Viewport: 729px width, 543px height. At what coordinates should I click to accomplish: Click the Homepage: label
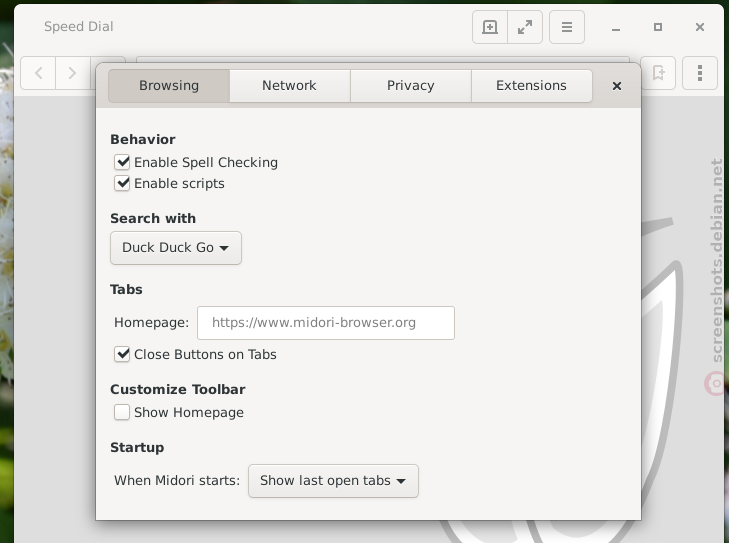(152, 322)
